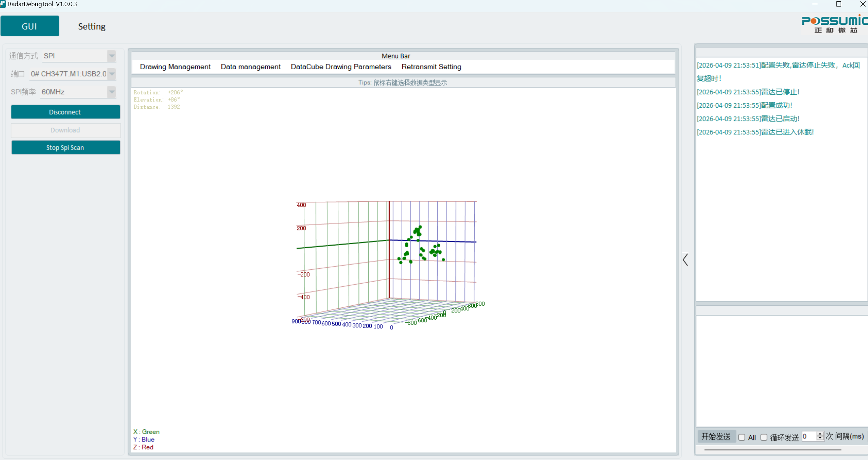This screenshot has width=868, height=460.
Task: Enable the All checkbox
Action: click(x=742, y=437)
